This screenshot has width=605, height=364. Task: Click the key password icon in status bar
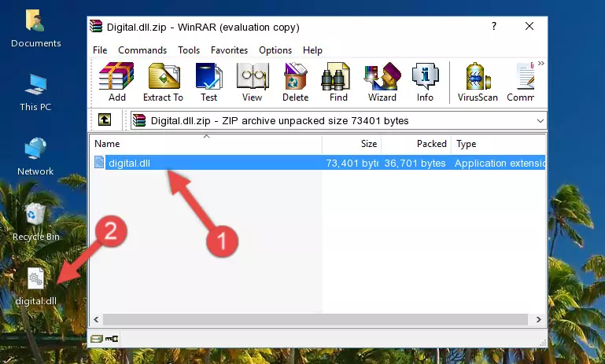(x=112, y=339)
